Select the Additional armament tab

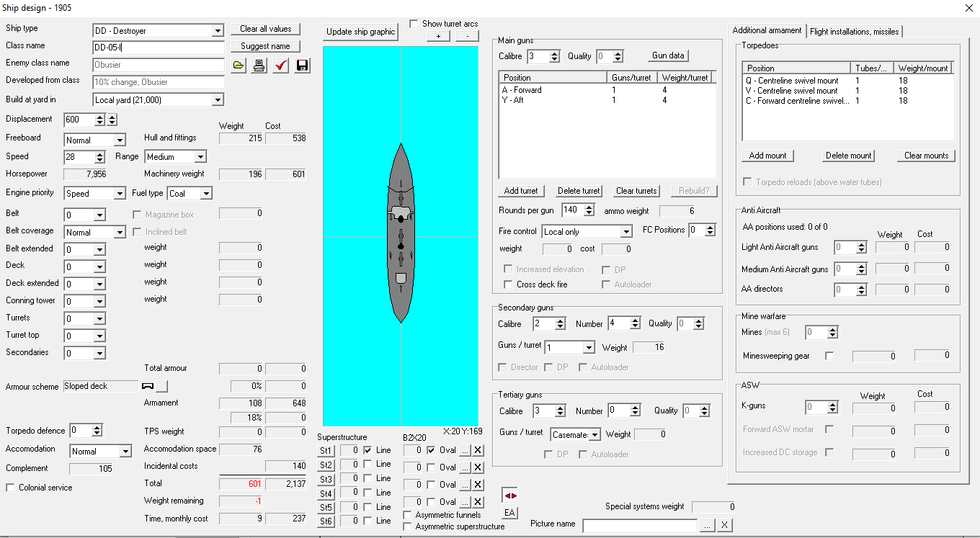(767, 30)
